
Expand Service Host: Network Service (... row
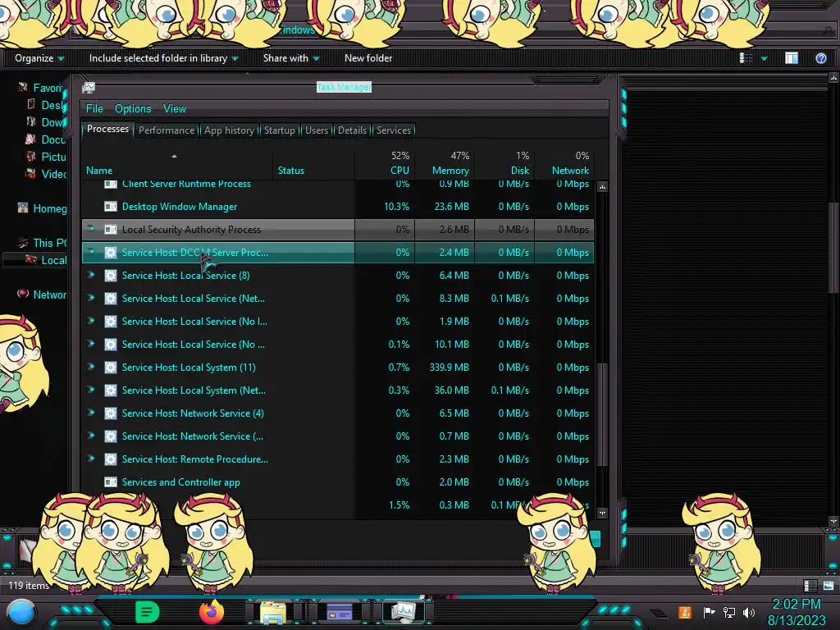click(x=91, y=436)
